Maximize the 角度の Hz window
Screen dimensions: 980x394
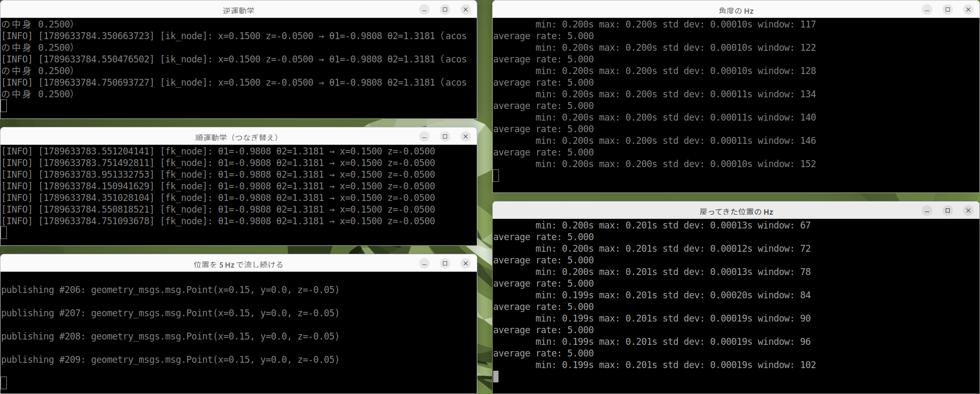pyautogui.click(x=948, y=10)
